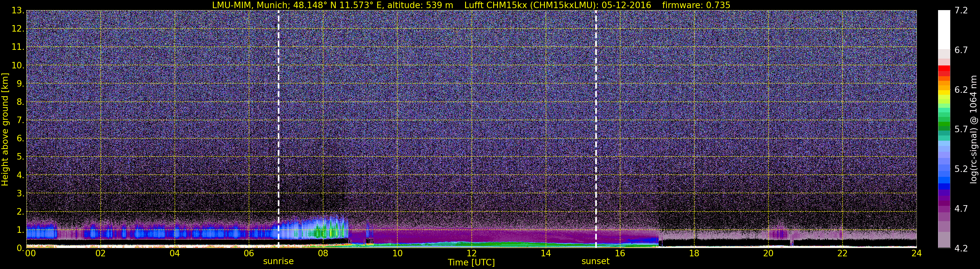This screenshot has height=269, width=980.
Task: Click the x-axis tick label '12'
Action: (471, 253)
